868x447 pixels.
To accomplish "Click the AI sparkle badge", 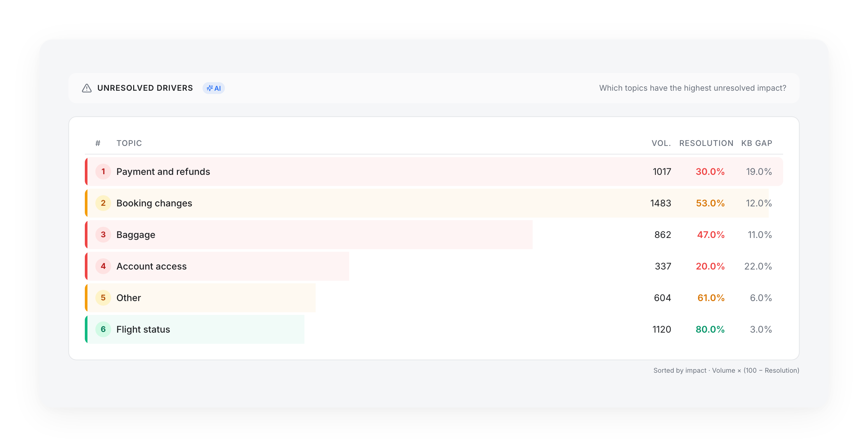I will pos(214,88).
